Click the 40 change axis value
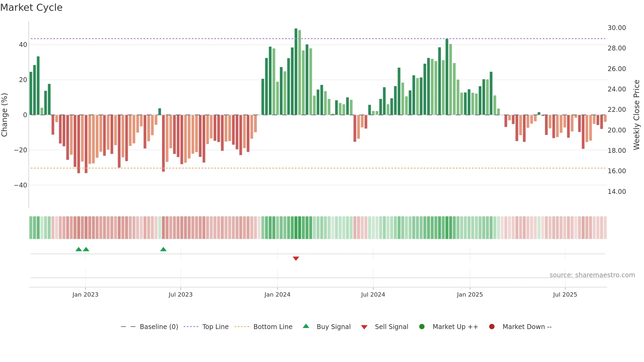The width and height of the screenshot is (644, 362). pos(23,45)
